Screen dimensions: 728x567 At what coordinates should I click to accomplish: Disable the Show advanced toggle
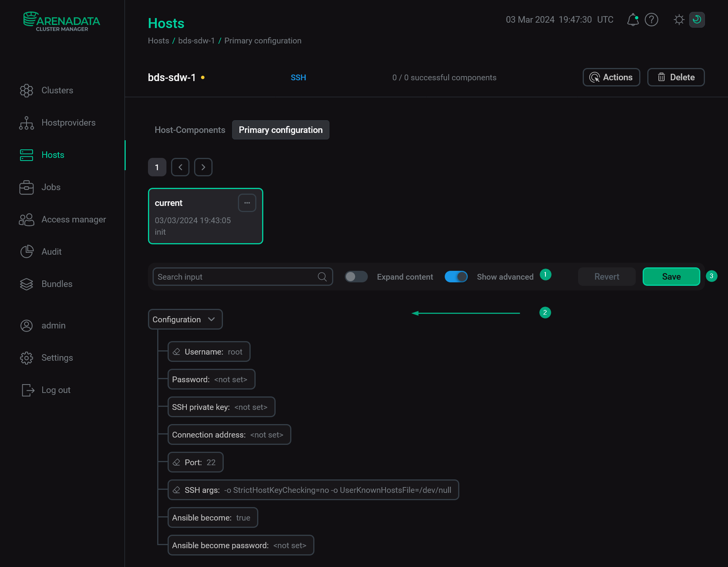click(x=456, y=277)
